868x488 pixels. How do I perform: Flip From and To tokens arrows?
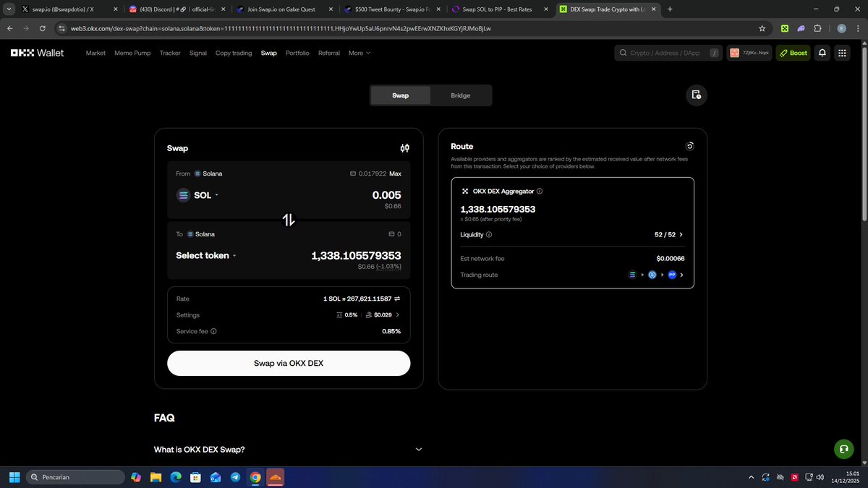(289, 220)
